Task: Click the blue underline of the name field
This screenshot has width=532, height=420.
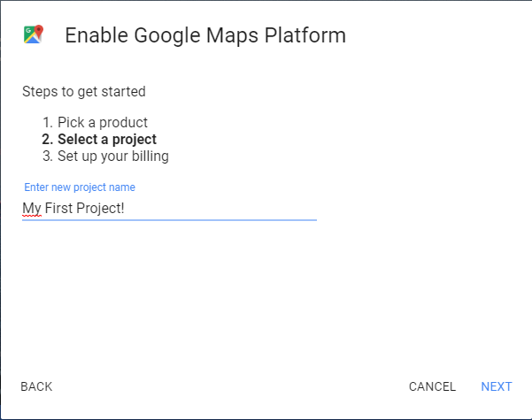Action: tap(169, 220)
